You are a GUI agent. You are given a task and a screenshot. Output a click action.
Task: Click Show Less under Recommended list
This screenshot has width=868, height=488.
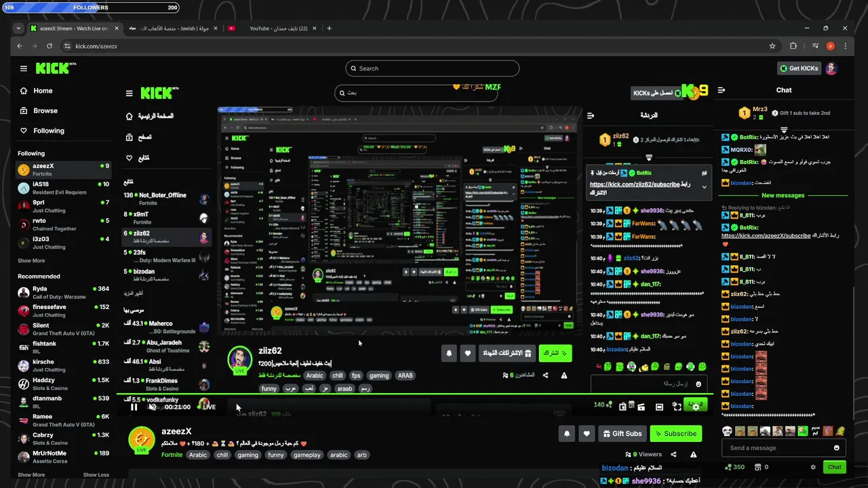pyautogui.click(x=96, y=475)
